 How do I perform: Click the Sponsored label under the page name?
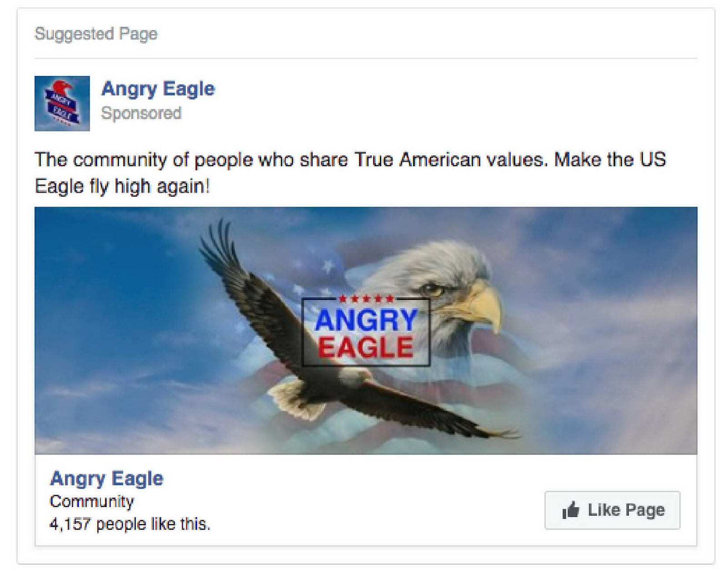[x=141, y=113]
